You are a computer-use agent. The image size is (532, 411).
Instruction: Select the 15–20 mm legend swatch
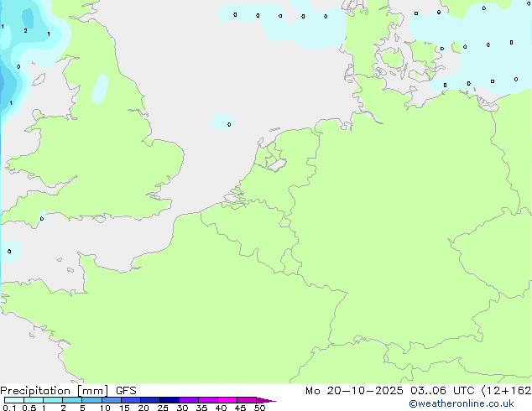[131, 400]
